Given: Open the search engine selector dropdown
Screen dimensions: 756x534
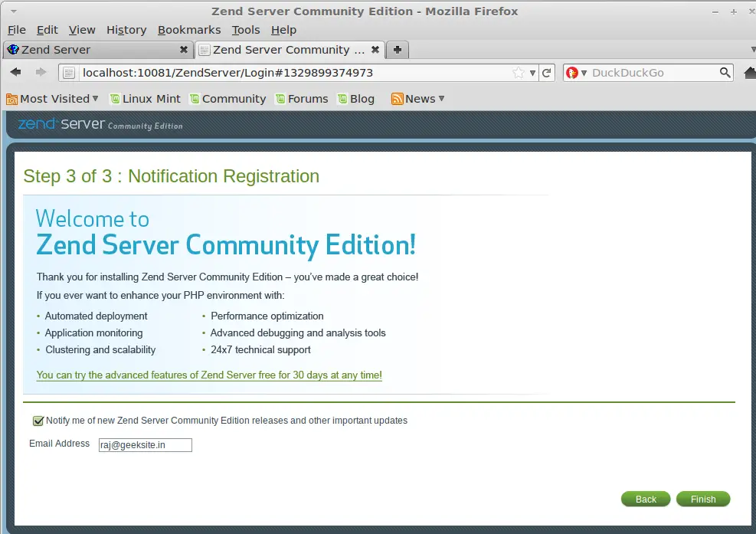Looking at the screenshot, I should (x=584, y=74).
